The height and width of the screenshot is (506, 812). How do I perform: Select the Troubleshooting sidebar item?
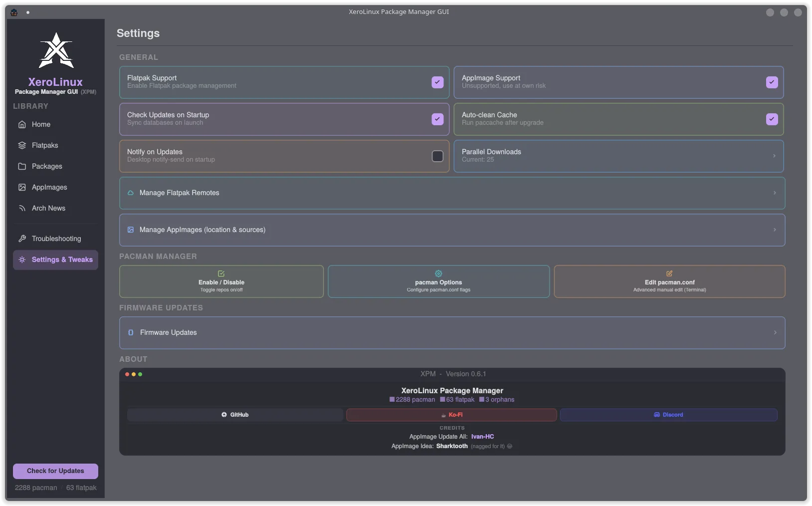[55, 239]
